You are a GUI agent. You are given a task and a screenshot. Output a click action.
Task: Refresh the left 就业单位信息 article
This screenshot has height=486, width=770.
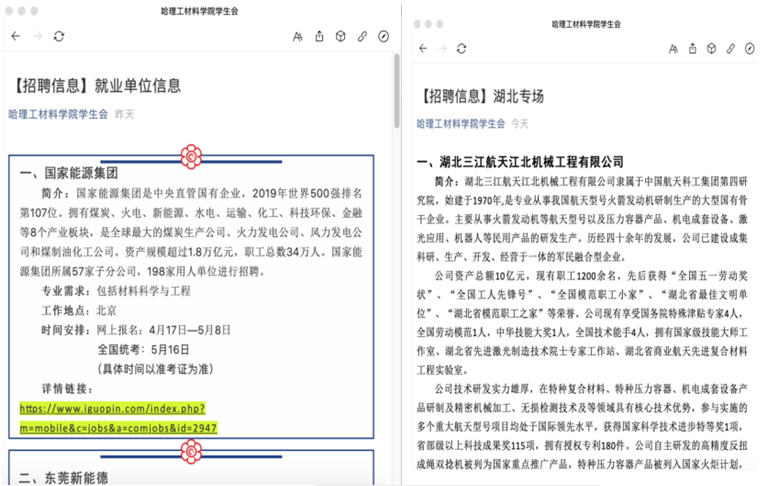[59, 36]
